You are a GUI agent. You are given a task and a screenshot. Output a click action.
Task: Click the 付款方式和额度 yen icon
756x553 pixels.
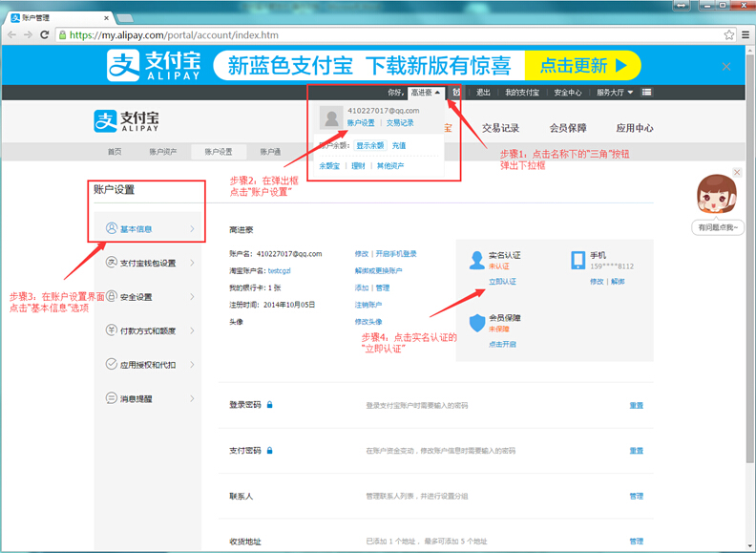[112, 330]
